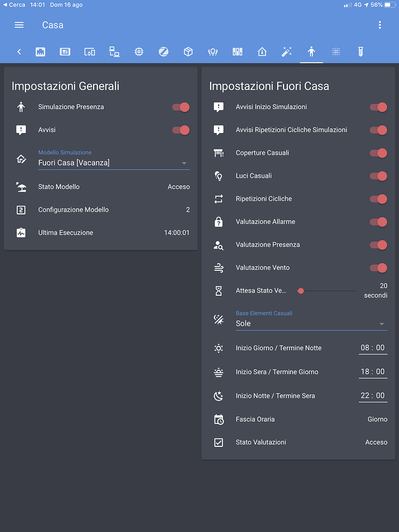Image resolution: width=399 pixels, height=532 pixels.
Task: Click the Stato Valutazioni checkbox item
Action: coord(298,442)
